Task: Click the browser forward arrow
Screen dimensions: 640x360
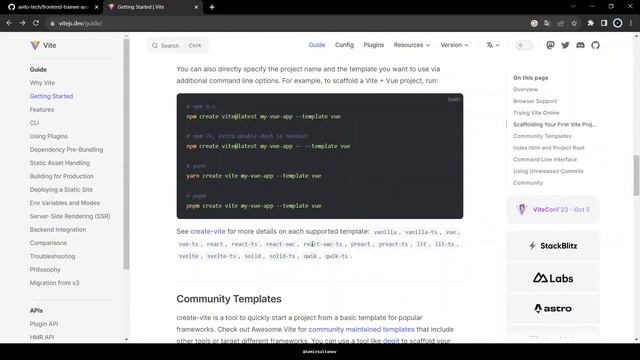Action: click(x=22, y=23)
